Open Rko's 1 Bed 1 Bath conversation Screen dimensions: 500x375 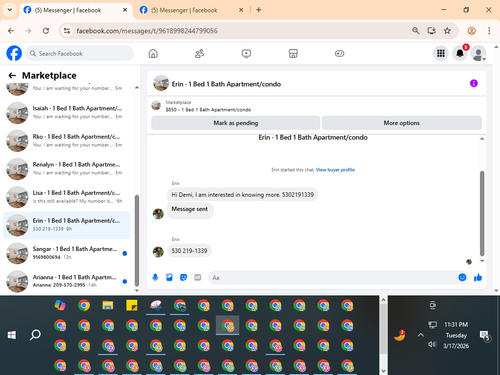point(67,141)
